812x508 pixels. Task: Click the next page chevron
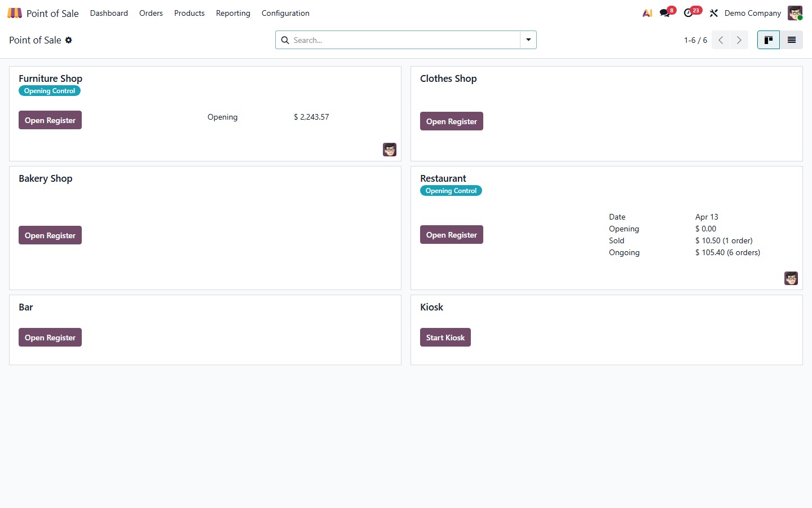click(739, 40)
